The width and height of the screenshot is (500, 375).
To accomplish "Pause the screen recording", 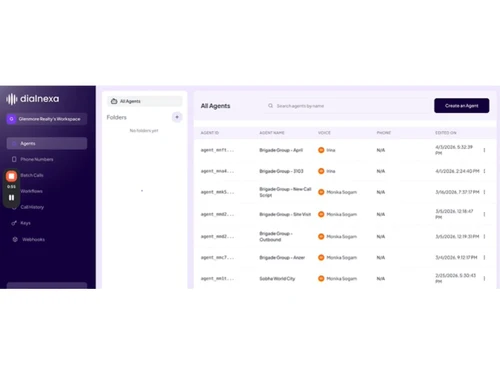I will pyautogui.click(x=11, y=197).
